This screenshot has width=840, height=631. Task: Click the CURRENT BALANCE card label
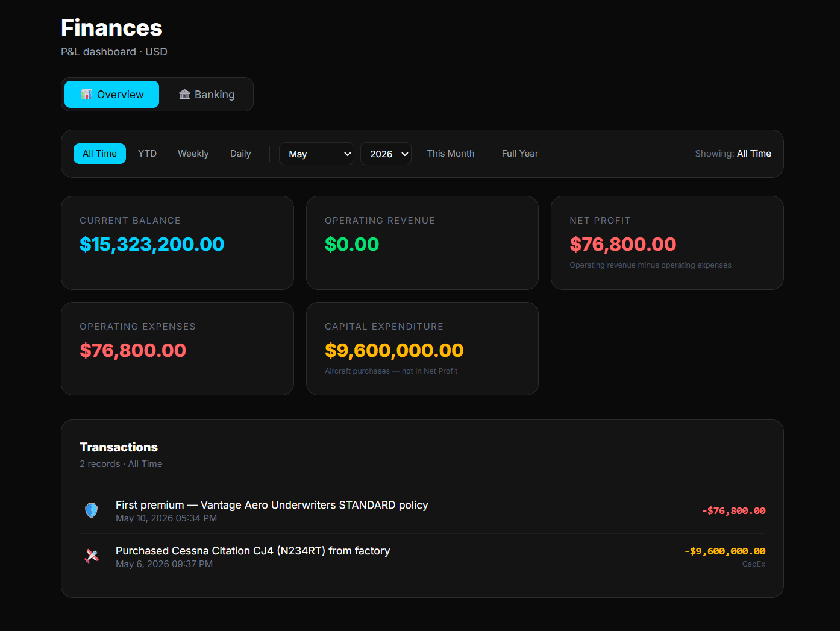click(130, 221)
